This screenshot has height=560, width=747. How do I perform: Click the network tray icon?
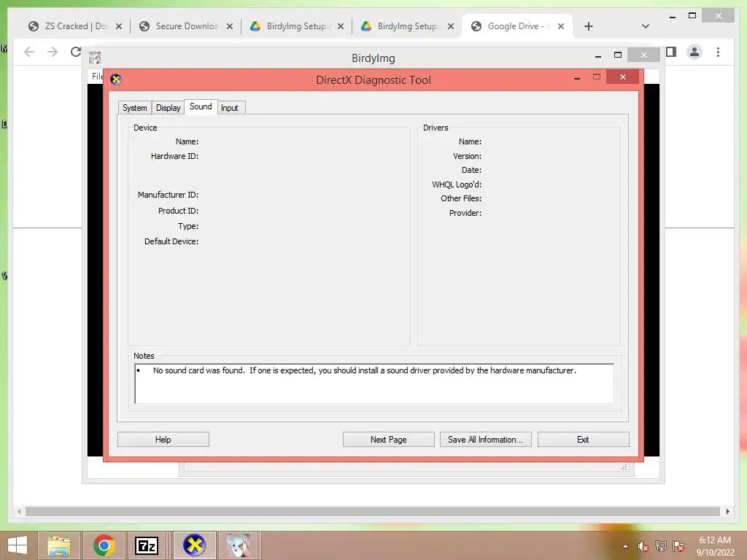[661, 546]
